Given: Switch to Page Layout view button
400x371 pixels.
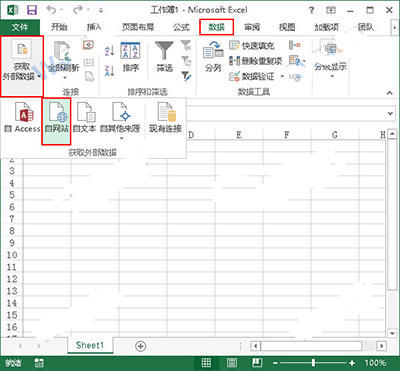Looking at the screenshot, I should pyautogui.click(x=232, y=363).
